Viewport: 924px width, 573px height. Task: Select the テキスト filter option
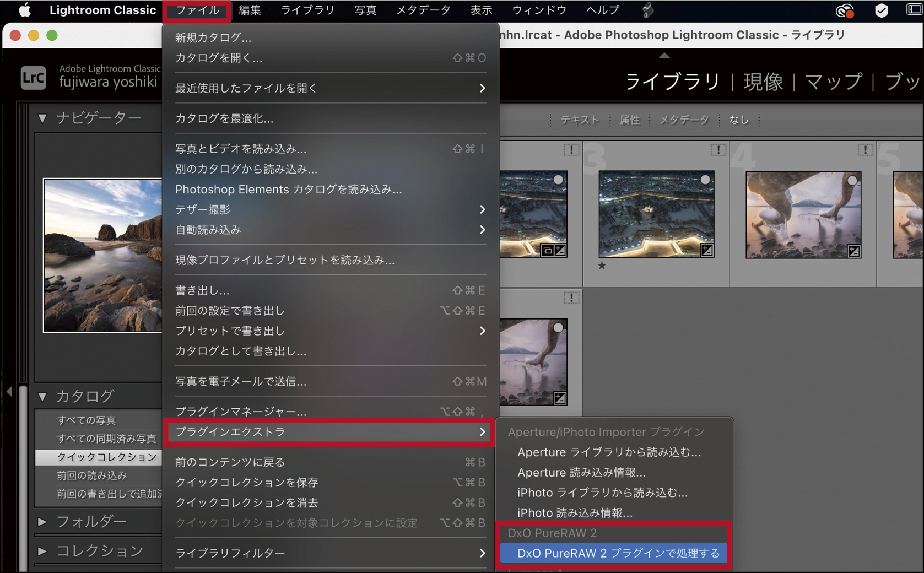[x=580, y=120]
